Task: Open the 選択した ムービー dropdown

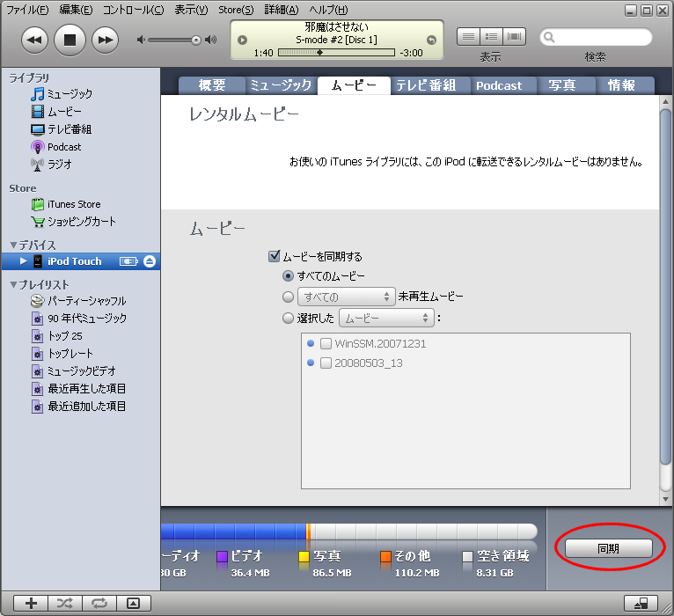Action: (386, 319)
